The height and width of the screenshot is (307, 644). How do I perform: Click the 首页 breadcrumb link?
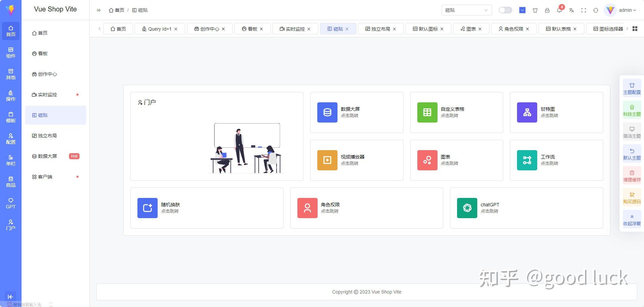(x=117, y=10)
